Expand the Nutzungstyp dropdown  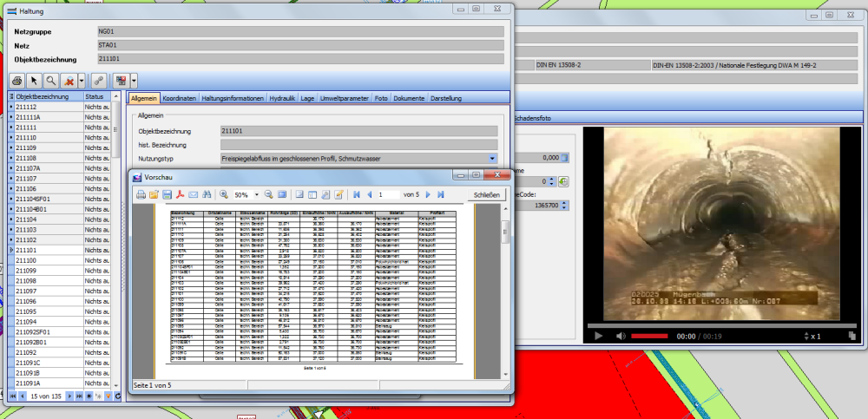coord(492,158)
